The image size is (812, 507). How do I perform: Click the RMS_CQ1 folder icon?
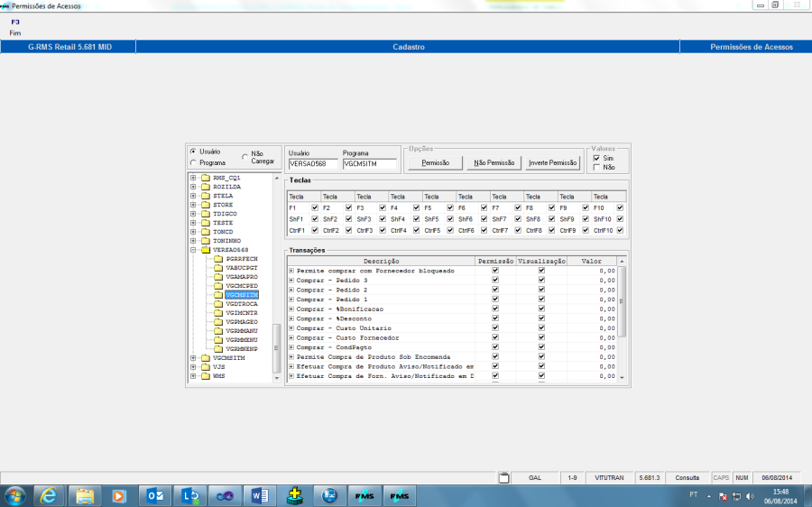pos(206,178)
